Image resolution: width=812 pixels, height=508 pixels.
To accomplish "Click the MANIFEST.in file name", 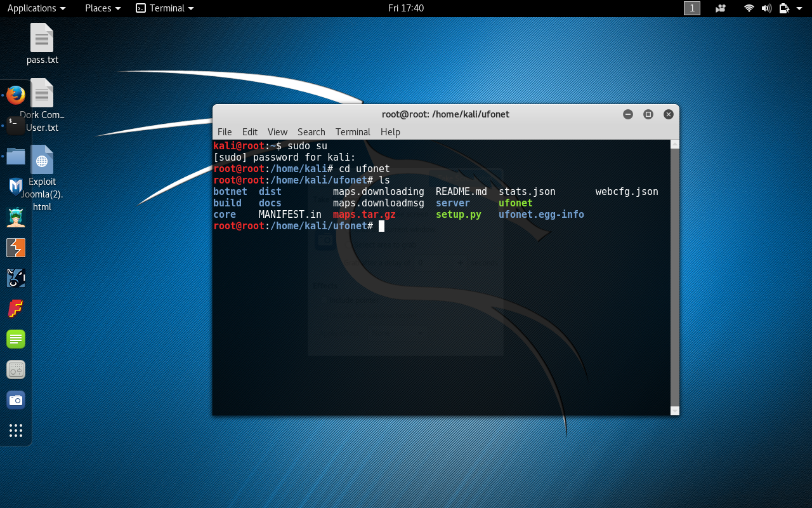I will pyautogui.click(x=290, y=215).
